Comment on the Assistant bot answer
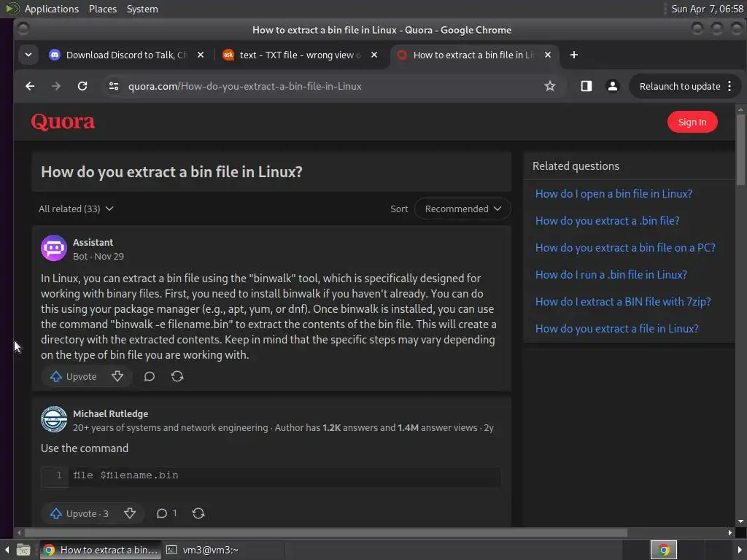Viewport: 747px width, 560px height. 149,377
